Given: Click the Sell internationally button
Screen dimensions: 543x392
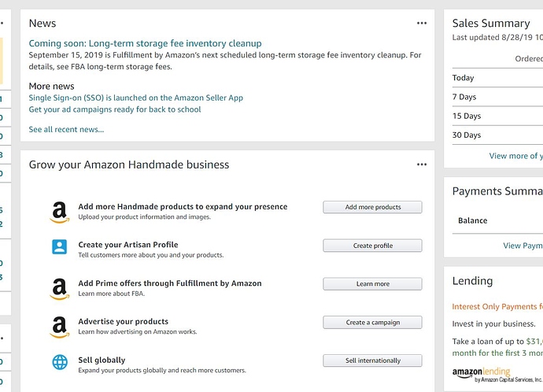Looking at the screenshot, I should point(372,361).
